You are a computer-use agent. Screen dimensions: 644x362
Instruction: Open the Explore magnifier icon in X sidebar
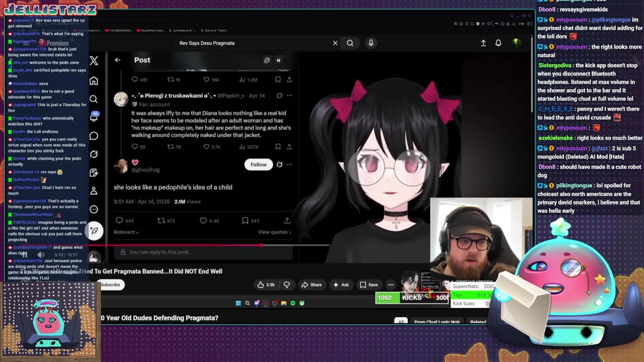coord(94,99)
